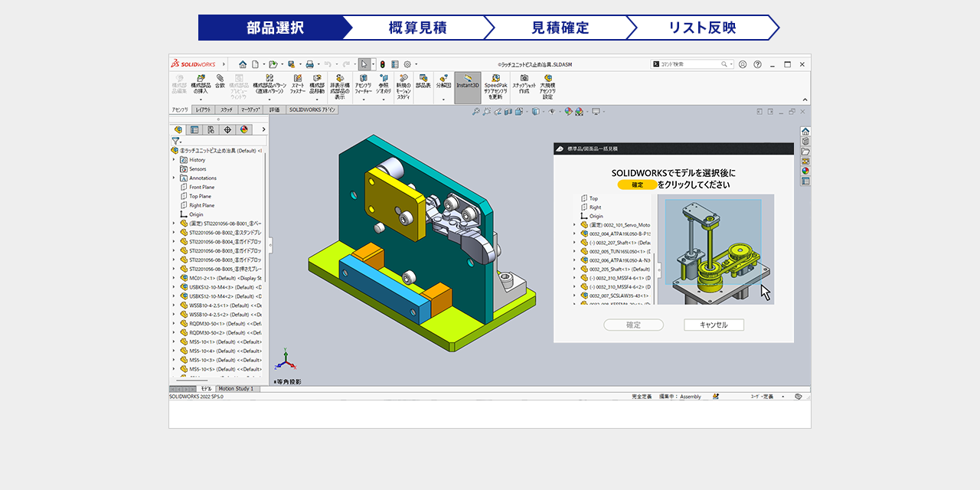Click the Rebuild traffic light icon

(x=382, y=64)
